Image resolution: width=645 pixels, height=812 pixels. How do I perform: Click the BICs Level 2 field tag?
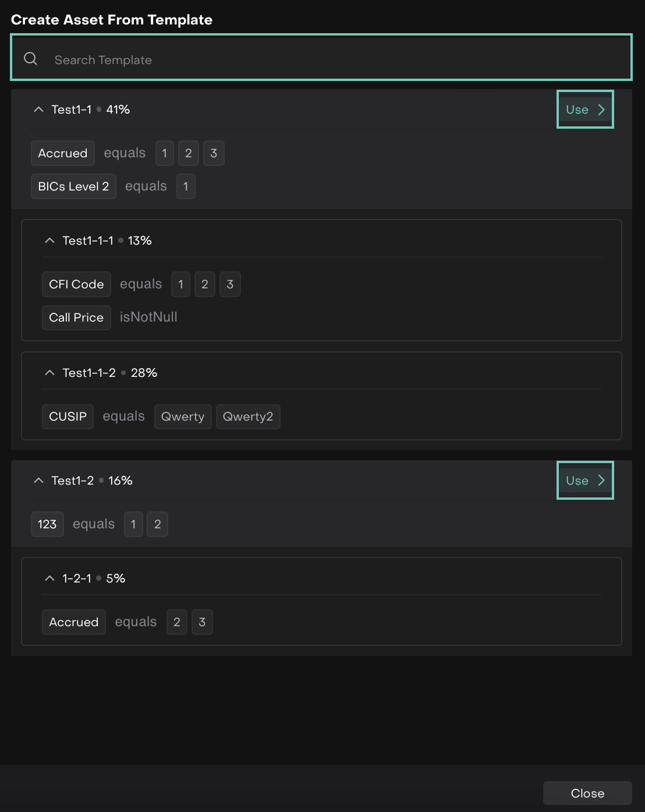coord(73,186)
